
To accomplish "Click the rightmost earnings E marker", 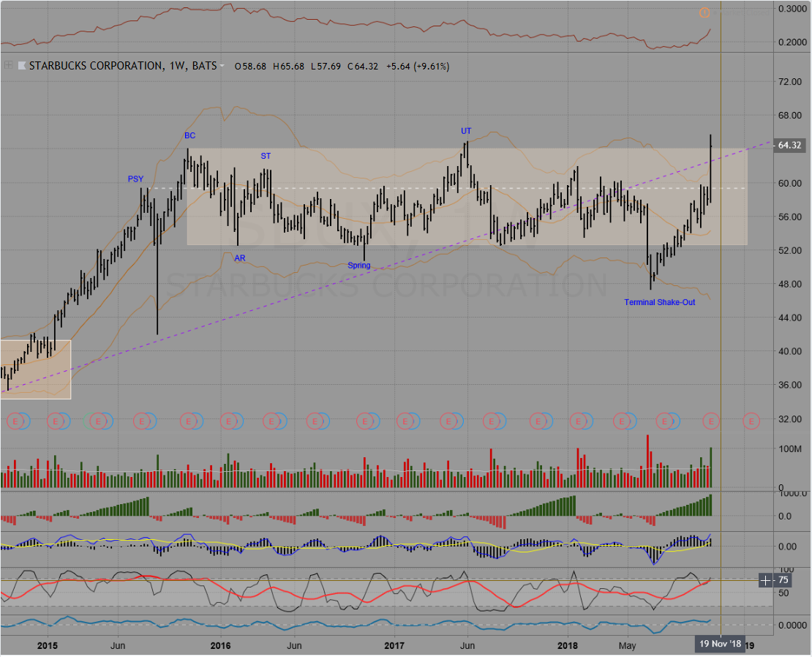I will (751, 421).
